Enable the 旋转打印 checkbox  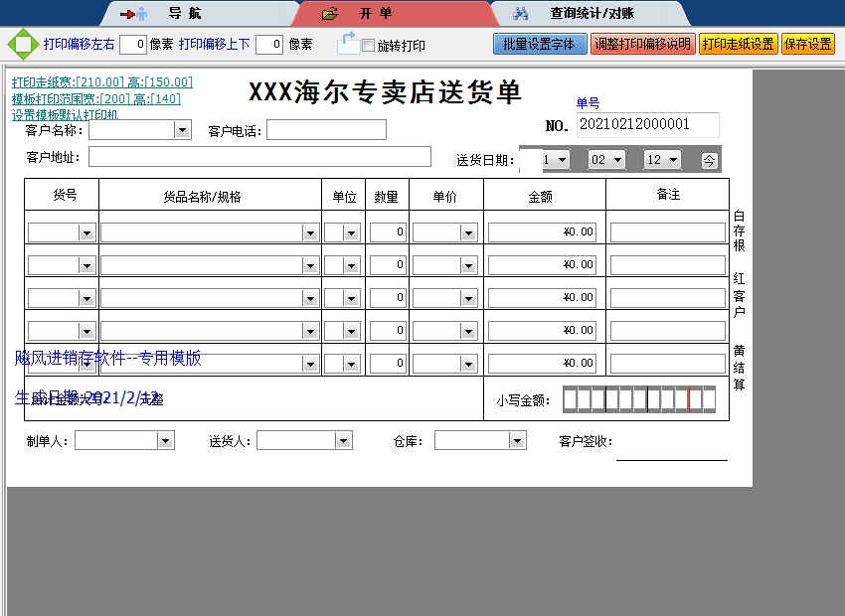tap(368, 46)
